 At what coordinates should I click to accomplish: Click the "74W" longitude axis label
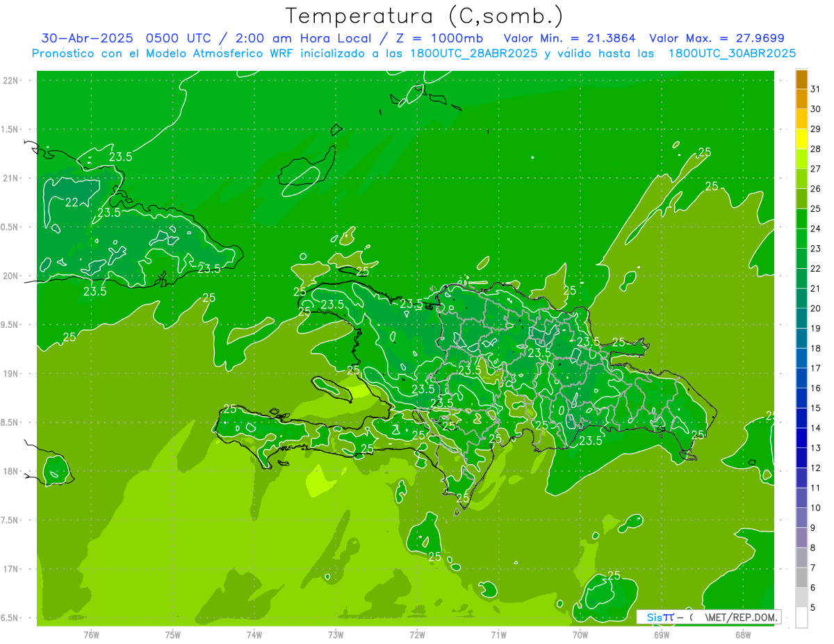click(254, 634)
